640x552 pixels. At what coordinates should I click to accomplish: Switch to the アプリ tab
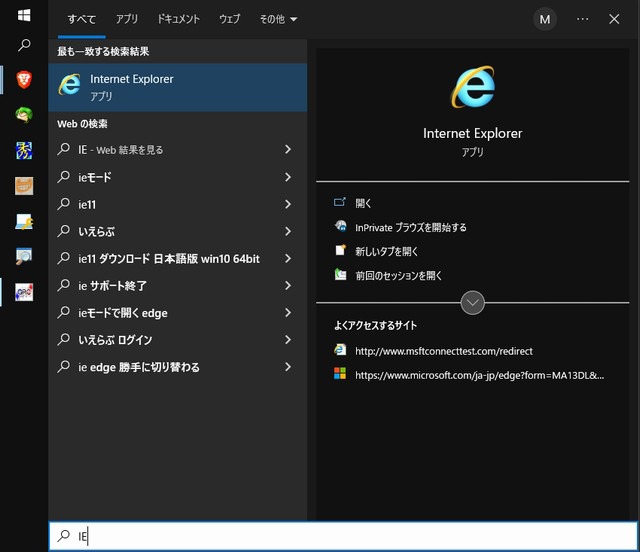[x=127, y=19]
